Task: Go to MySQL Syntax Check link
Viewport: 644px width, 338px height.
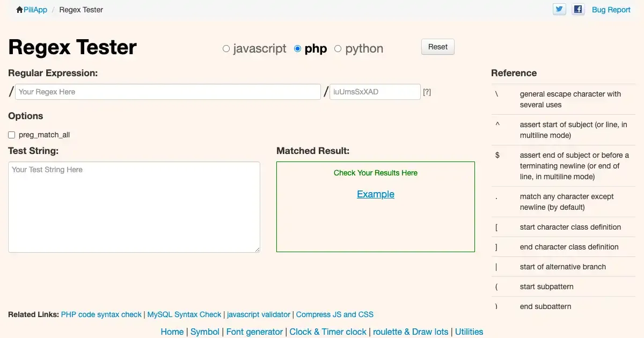Action: (184, 314)
